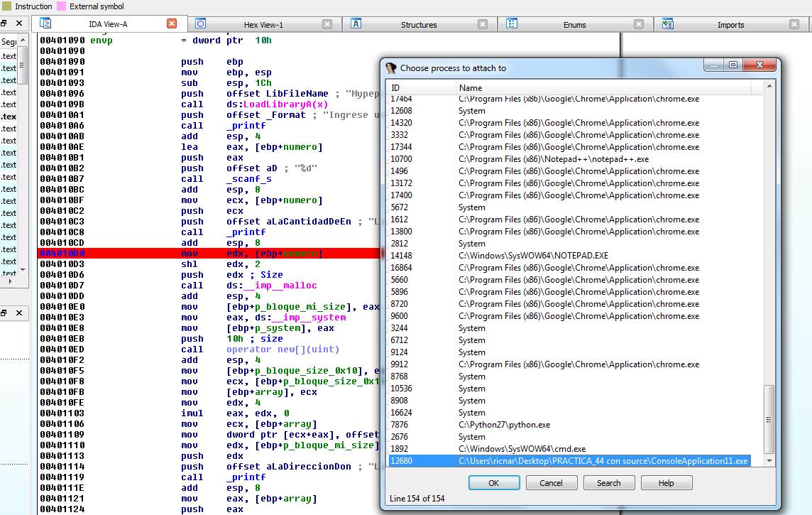Click the IDA View-A tab icon

pyautogui.click(x=45, y=23)
